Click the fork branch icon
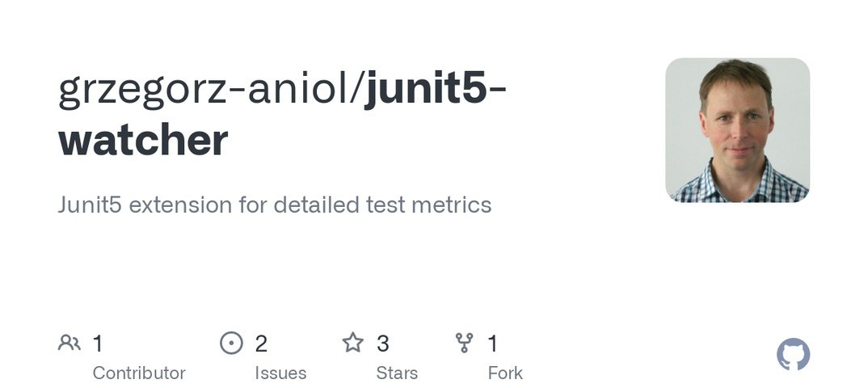 point(464,344)
